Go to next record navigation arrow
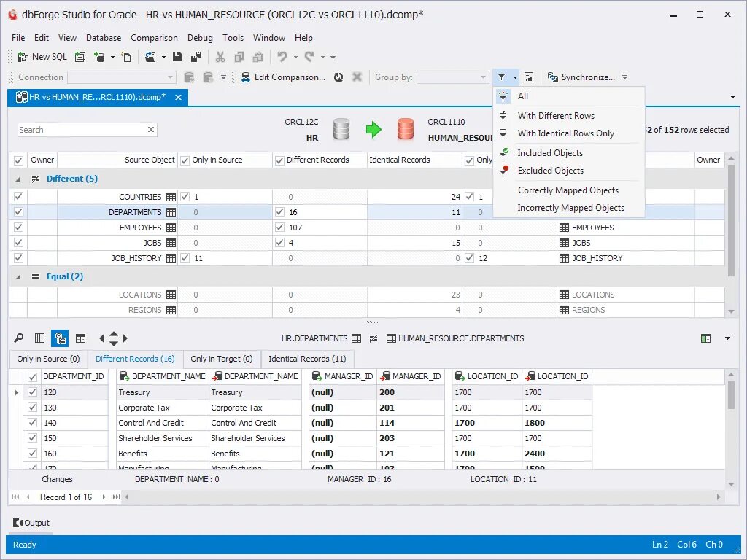 point(104,497)
